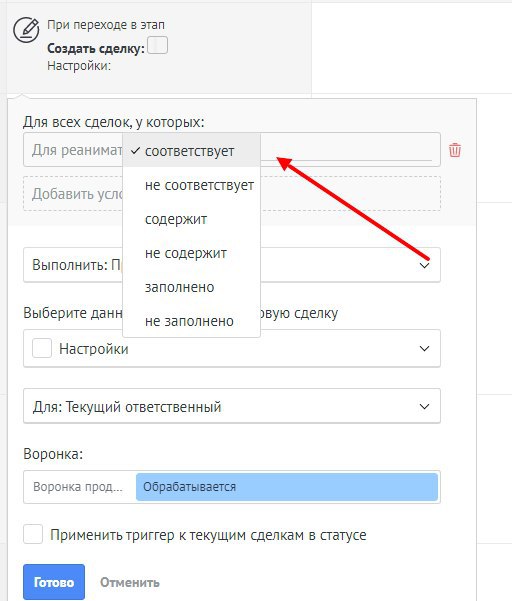Image resolution: width=512 pixels, height=601 pixels.
Task: Tick the Настройки checkbox
Action: pos(42,348)
